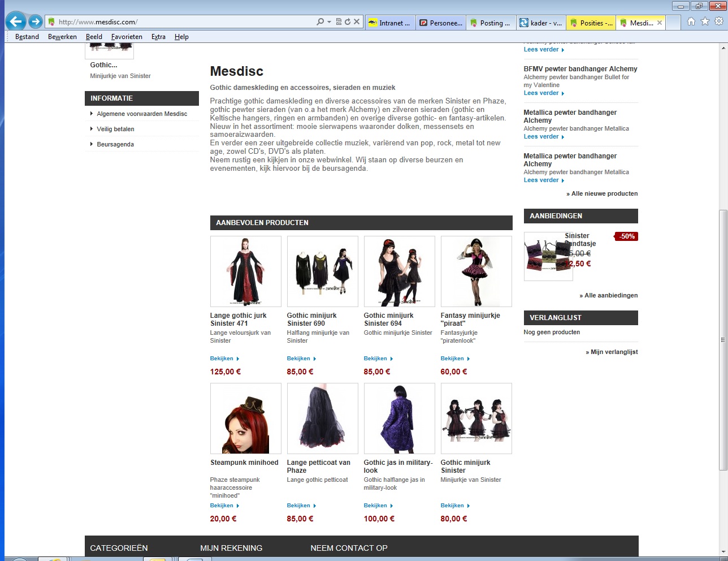Open a new tab with the blank tab button

point(673,23)
